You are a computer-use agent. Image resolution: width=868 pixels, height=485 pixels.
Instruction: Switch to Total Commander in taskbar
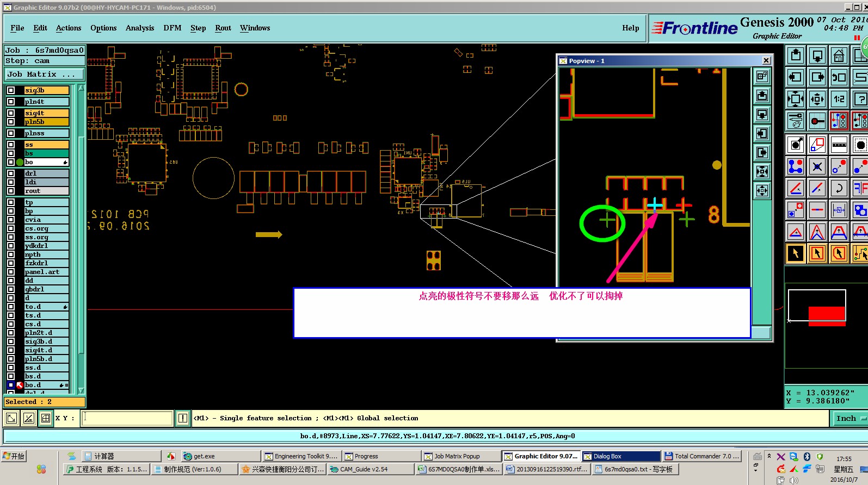(702, 456)
